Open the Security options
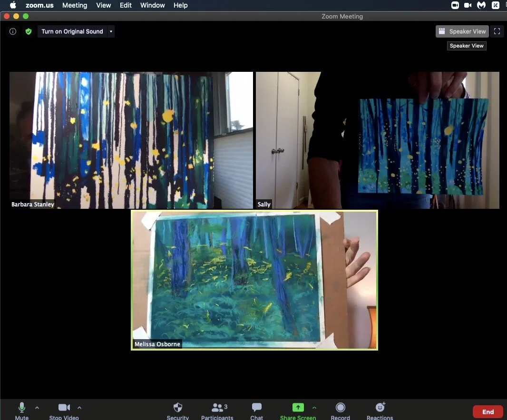507x420 pixels. pos(177,409)
